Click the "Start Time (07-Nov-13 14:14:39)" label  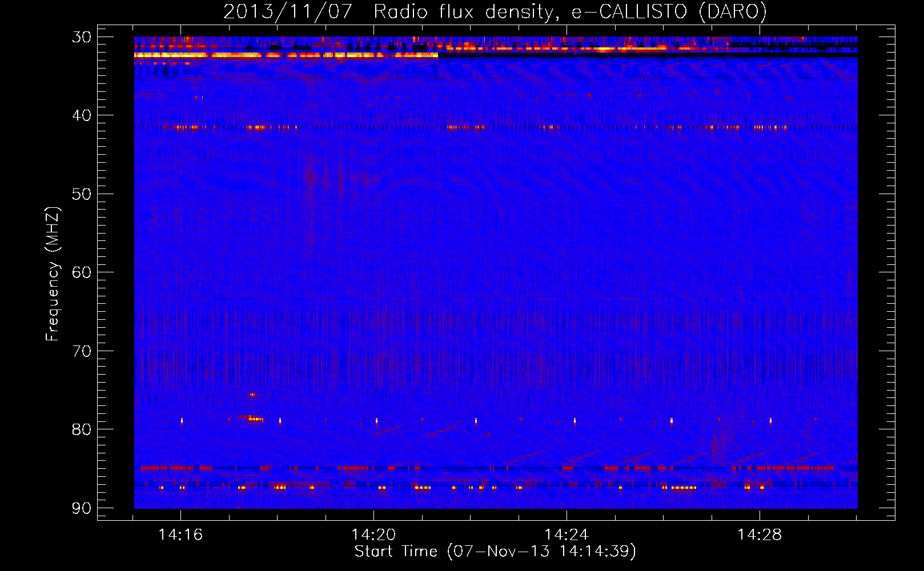click(x=495, y=552)
